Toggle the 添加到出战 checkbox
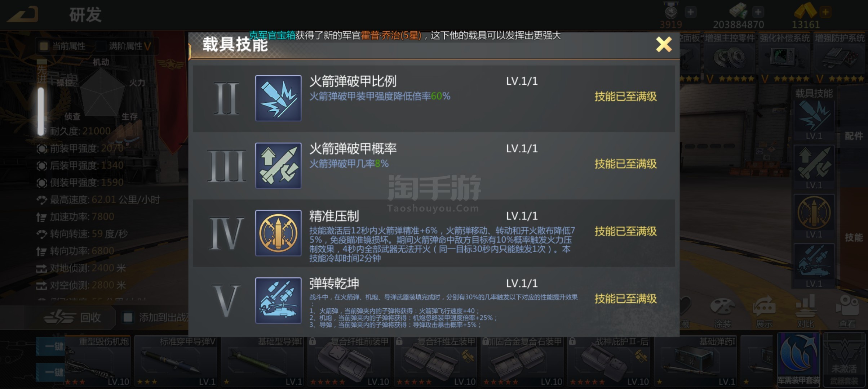This screenshot has width=868, height=389. point(128,317)
